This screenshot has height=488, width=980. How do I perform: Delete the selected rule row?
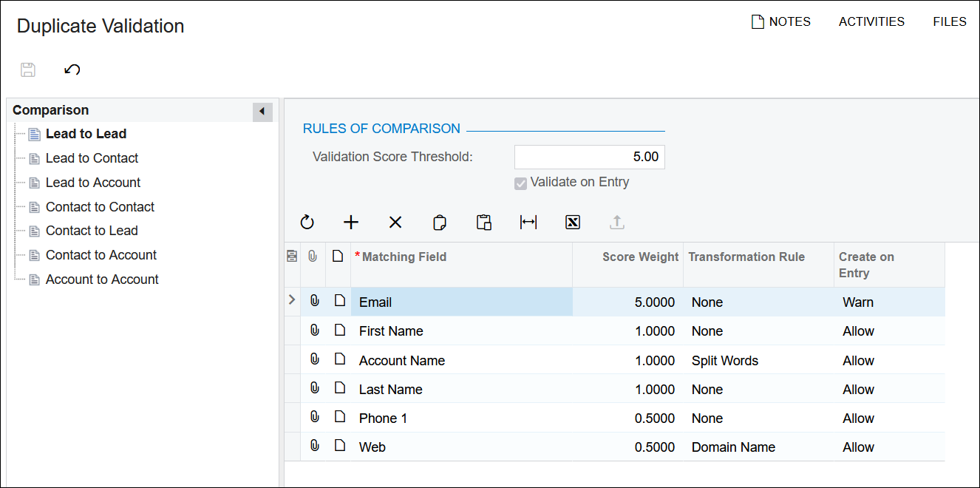pyautogui.click(x=395, y=223)
